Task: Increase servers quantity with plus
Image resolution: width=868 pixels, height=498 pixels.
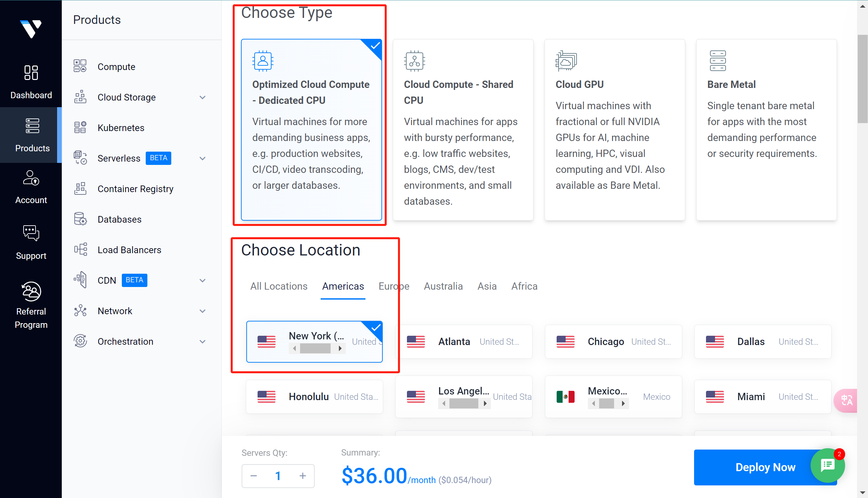Action: (x=302, y=475)
